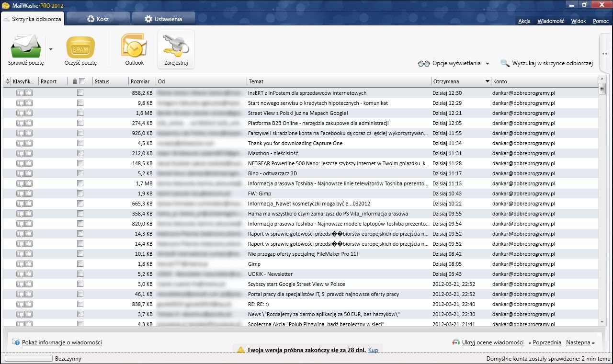Image resolution: width=613 pixels, height=364 pixels.
Task: Click the Oczyść pocztę SPAM icon
Action: (x=80, y=47)
